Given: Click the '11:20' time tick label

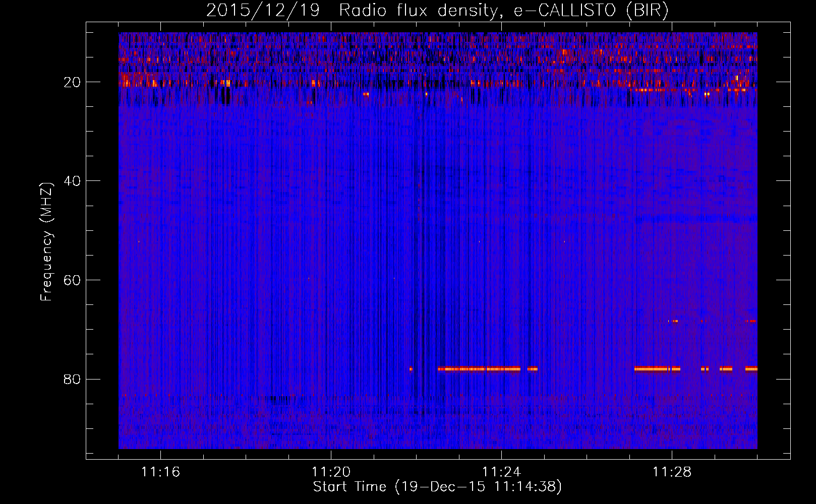Looking at the screenshot, I should click(331, 472).
